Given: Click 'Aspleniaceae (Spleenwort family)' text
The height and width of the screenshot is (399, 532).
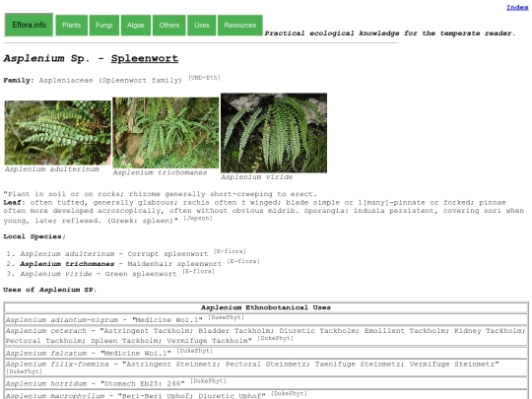Looking at the screenshot, I should tap(110, 81).
